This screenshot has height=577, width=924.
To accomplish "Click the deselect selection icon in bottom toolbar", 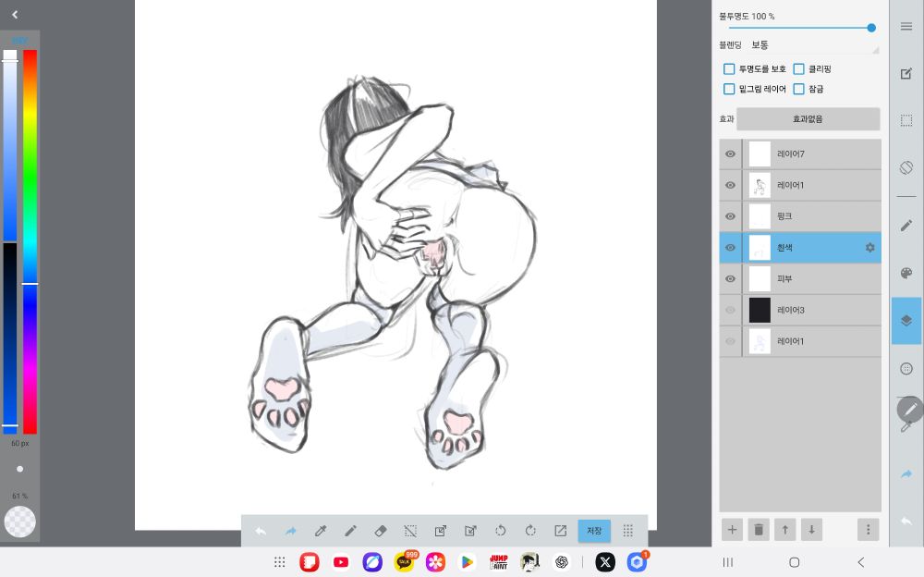I will pos(411,531).
